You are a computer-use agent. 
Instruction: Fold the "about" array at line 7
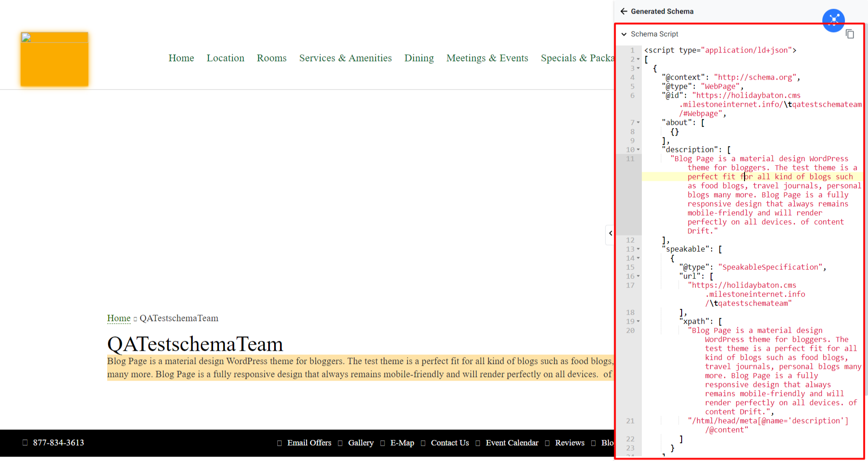(638, 122)
